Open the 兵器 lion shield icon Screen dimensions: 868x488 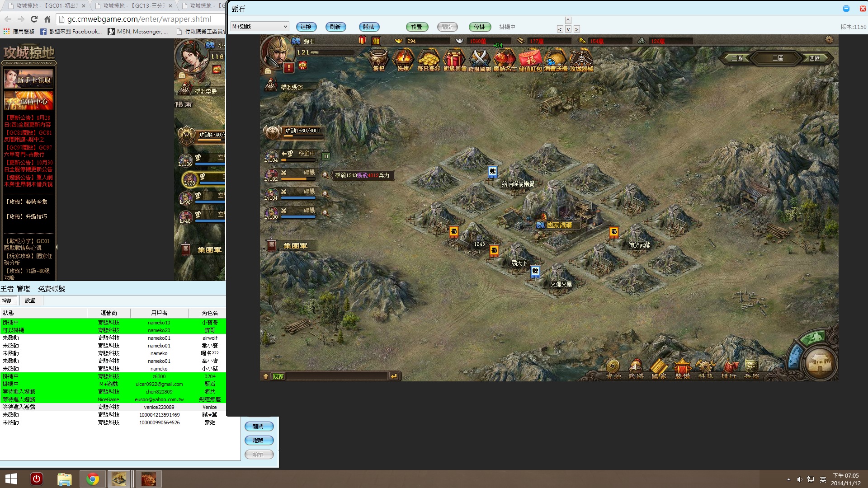752,369
